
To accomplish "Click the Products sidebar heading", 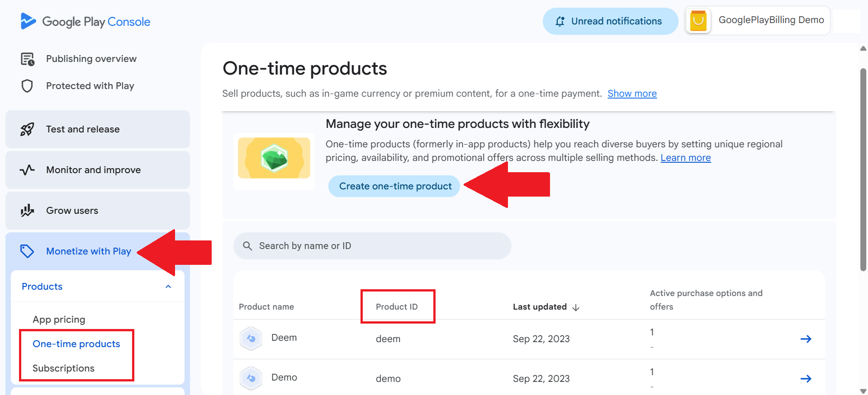I will pos(42,287).
